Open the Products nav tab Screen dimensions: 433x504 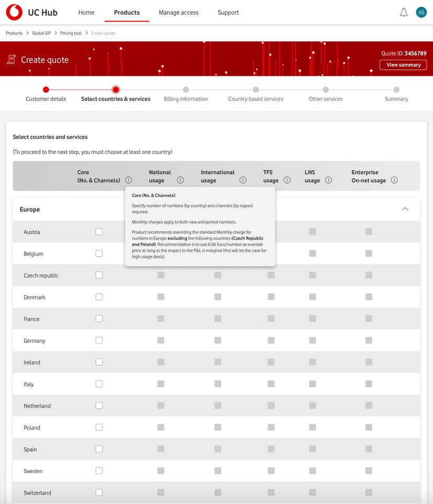tap(127, 13)
